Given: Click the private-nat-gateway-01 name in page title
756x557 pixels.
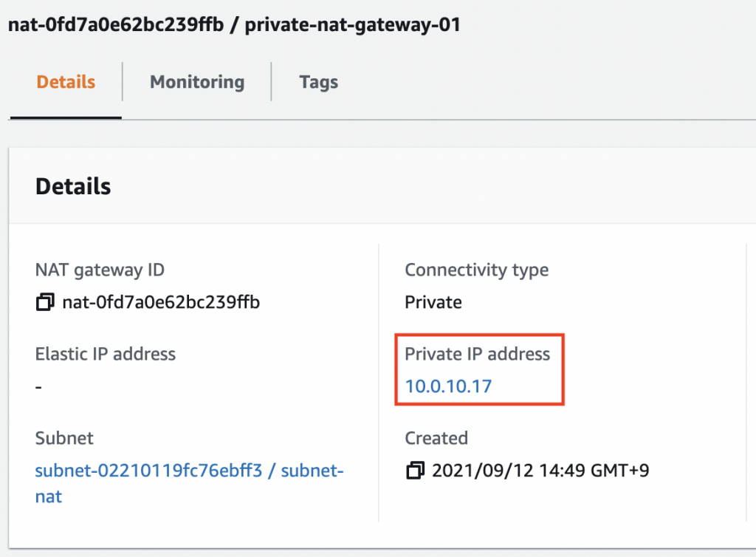Looking at the screenshot, I should (352, 24).
